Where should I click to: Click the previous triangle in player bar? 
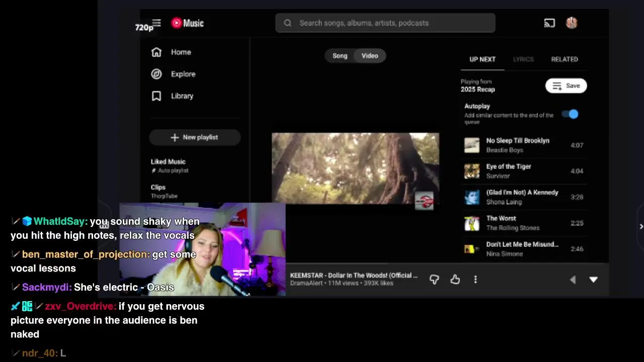pos(573,280)
